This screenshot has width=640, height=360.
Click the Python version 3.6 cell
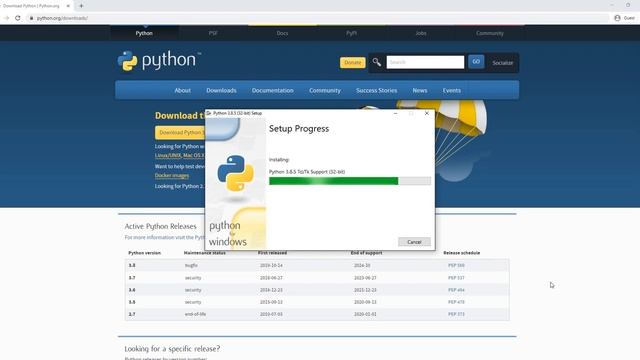click(x=132, y=290)
